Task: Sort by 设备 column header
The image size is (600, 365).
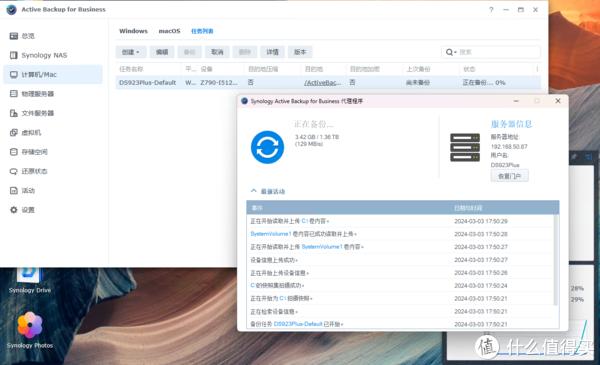Action: pyautogui.click(x=206, y=69)
